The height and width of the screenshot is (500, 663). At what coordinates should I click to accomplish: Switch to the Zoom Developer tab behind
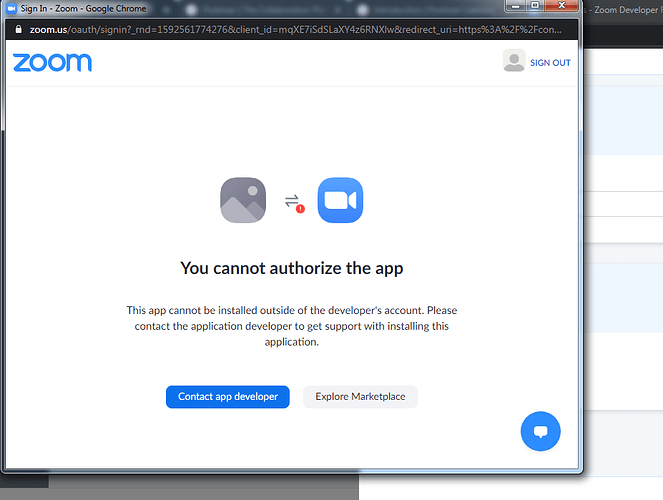click(x=623, y=10)
